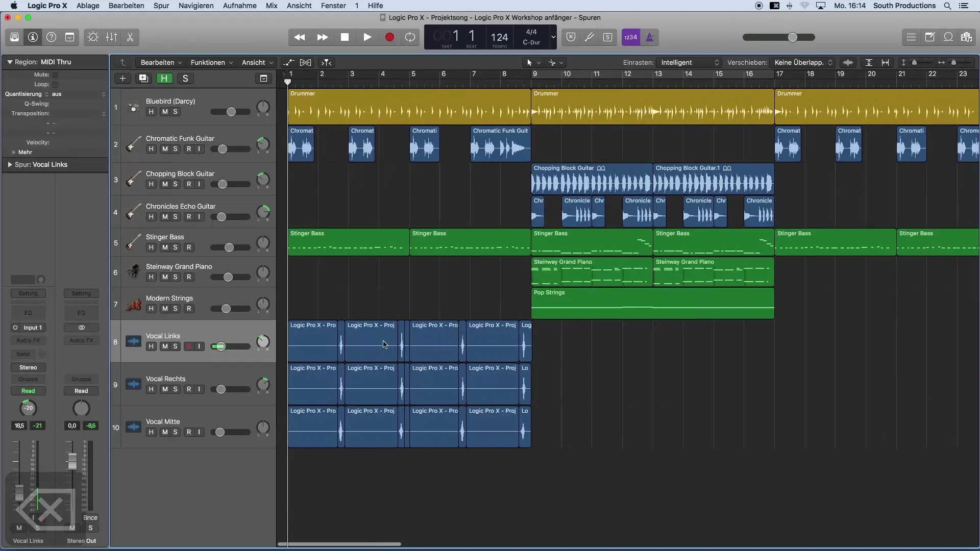Open the Loop Browser icon
The image size is (980, 551).
[948, 37]
